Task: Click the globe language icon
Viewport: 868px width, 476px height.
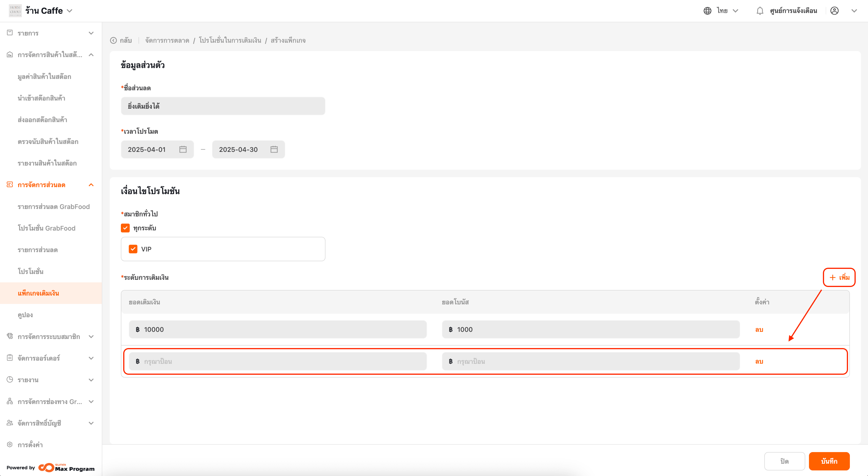Action: (x=707, y=11)
